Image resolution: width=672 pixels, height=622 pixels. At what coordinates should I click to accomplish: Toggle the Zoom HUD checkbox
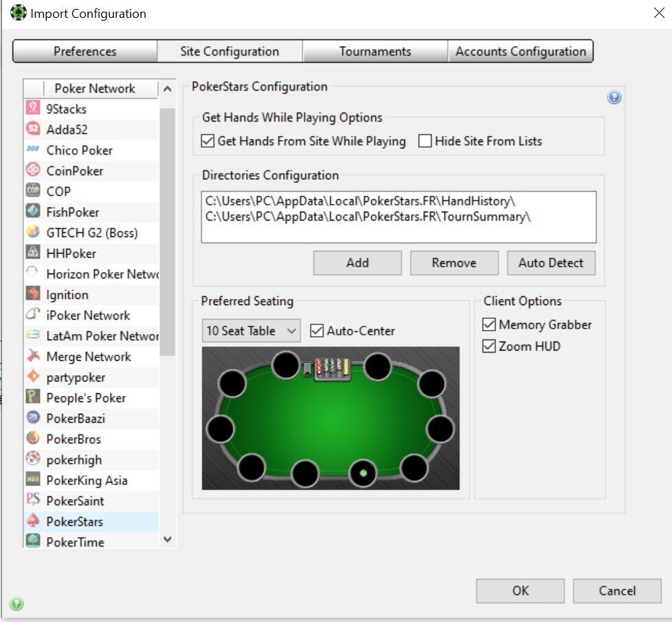[489, 346]
